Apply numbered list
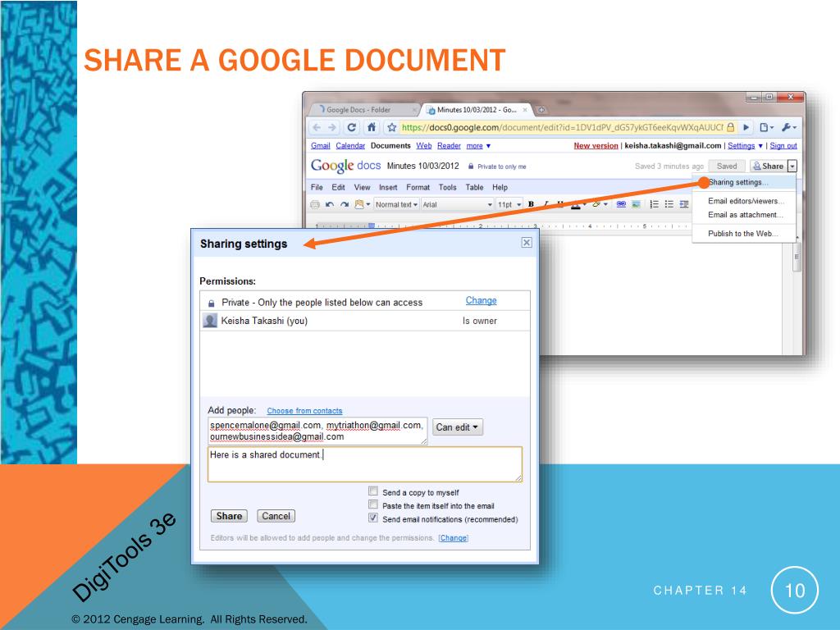The width and height of the screenshot is (840, 630). point(654,204)
